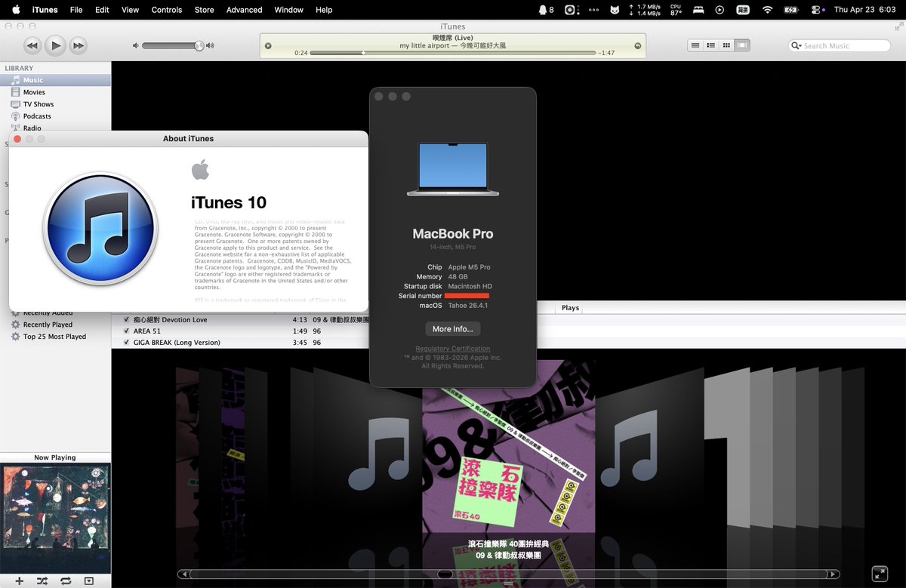This screenshot has width=906, height=588.
Task: Click the Music note icon in sidebar
Action: pos(16,80)
